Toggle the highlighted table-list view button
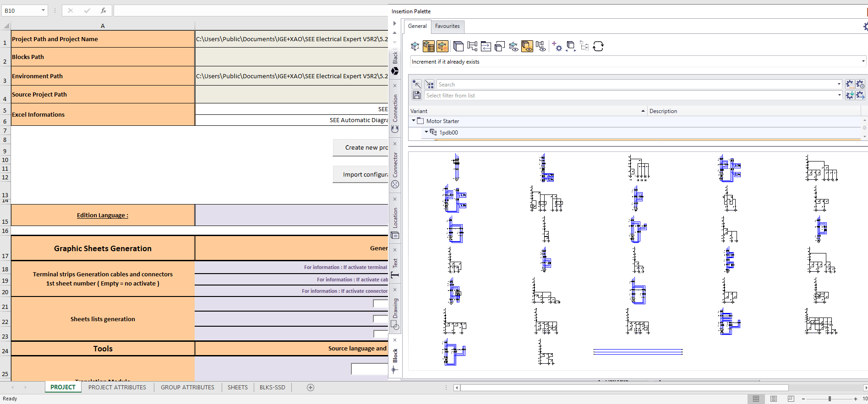Image resolution: width=868 pixels, height=404 pixels. [x=429, y=46]
